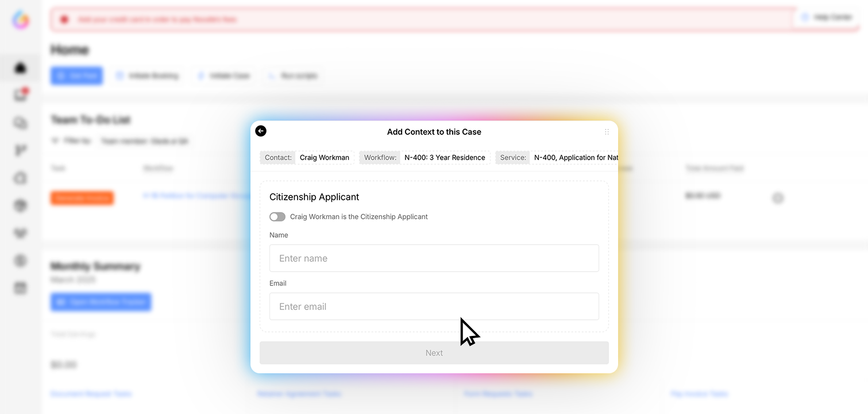Screen dimensions: 868x414
Task: Open the Team member filter in the To-Do List
Action: coord(144,141)
